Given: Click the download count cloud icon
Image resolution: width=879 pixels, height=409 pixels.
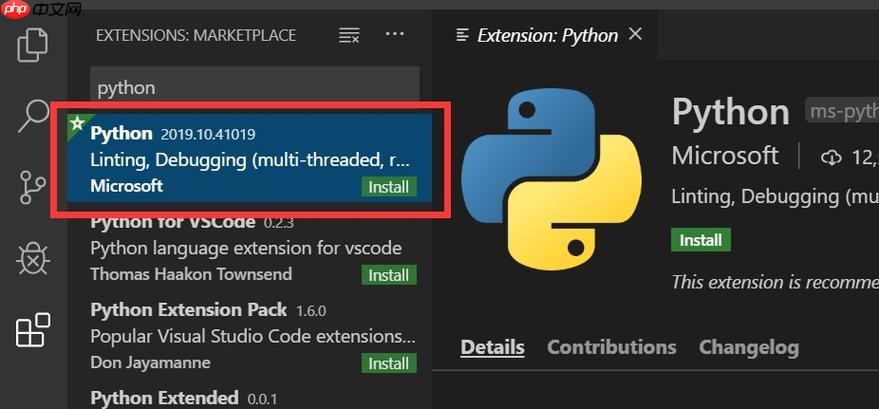Looking at the screenshot, I should tap(831, 157).
